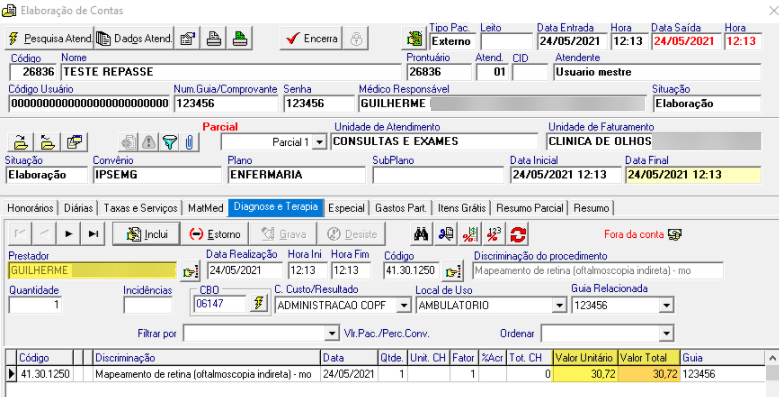Switch to the Gastos Part. tab
The width and height of the screenshot is (779, 397).
pos(401,208)
